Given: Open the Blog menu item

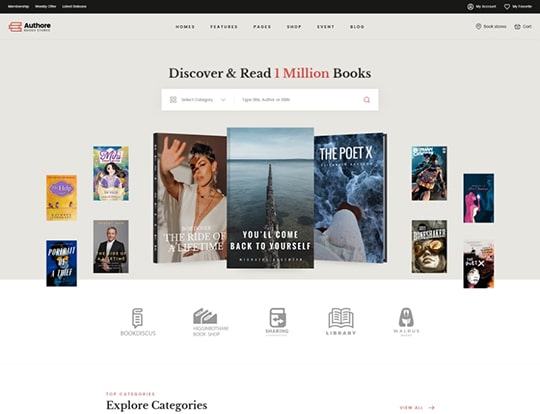Looking at the screenshot, I should pyautogui.click(x=357, y=27).
